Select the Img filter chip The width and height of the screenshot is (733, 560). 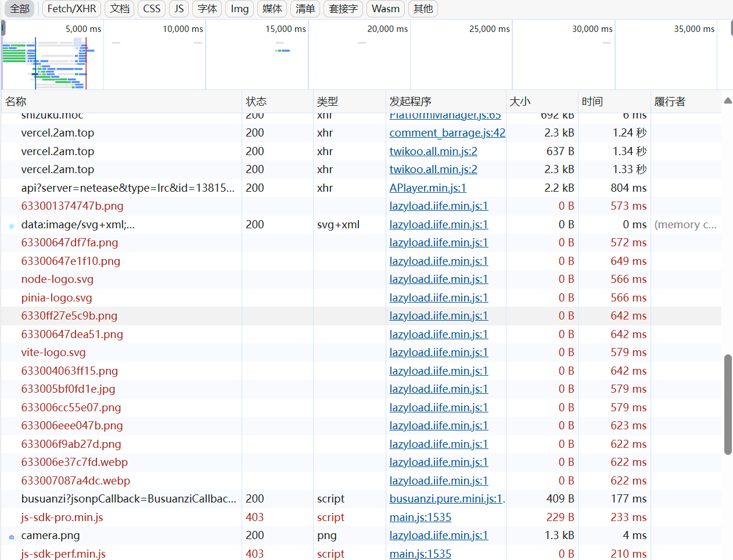tap(239, 9)
